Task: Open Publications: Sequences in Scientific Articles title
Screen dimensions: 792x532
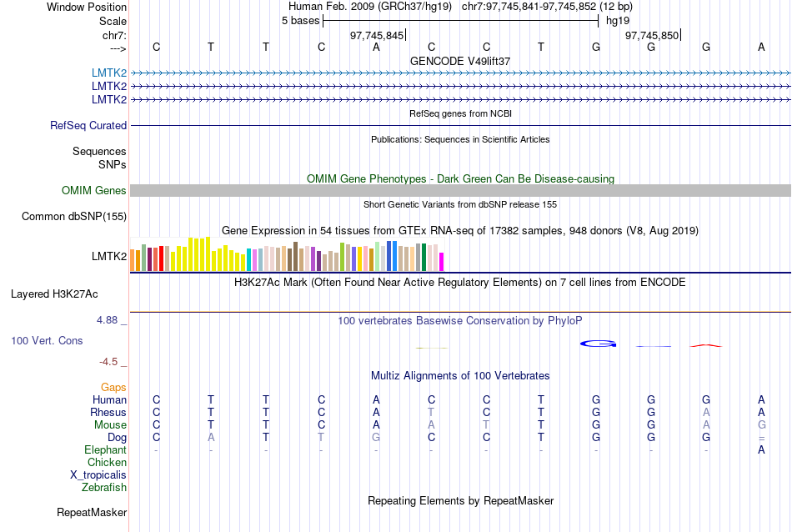Action: [x=460, y=139]
